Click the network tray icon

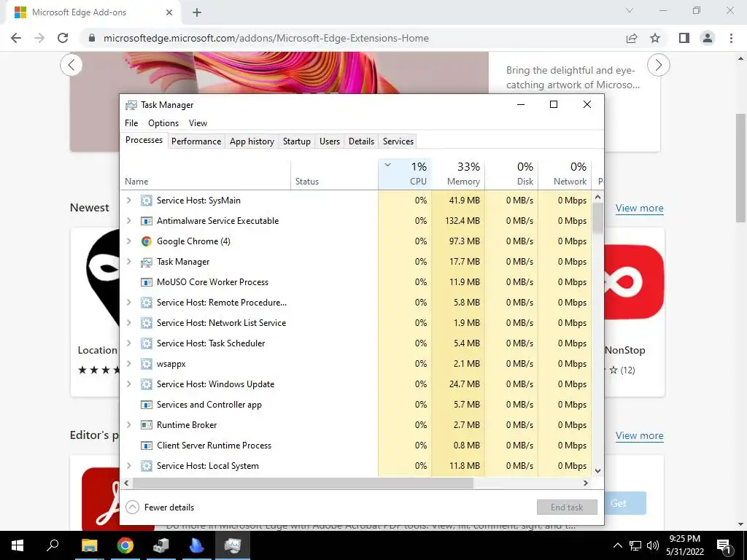635,545
